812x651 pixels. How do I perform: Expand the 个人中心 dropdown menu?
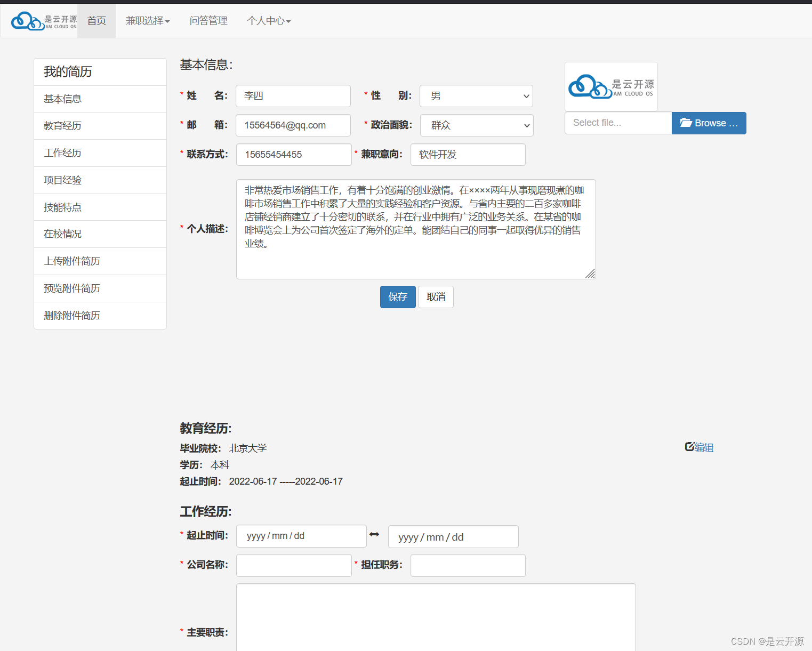point(269,21)
